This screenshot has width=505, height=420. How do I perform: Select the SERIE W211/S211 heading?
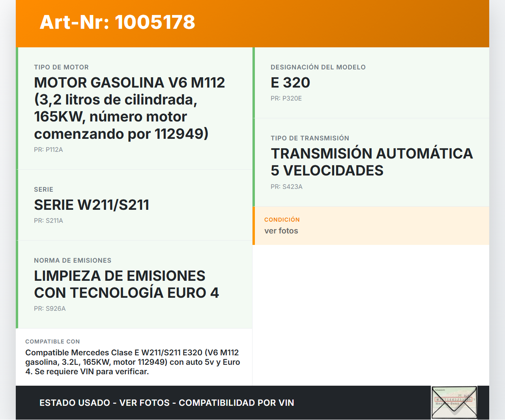point(92,205)
